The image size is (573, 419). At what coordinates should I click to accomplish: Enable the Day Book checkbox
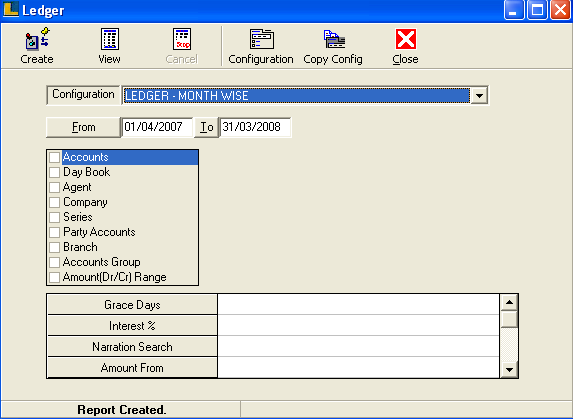[x=54, y=172]
